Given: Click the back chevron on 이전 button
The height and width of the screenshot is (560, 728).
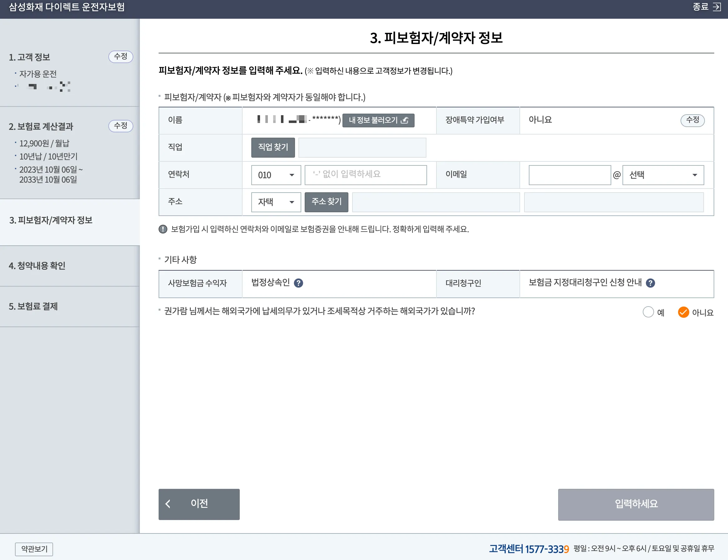Looking at the screenshot, I should pyautogui.click(x=168, y=504).
